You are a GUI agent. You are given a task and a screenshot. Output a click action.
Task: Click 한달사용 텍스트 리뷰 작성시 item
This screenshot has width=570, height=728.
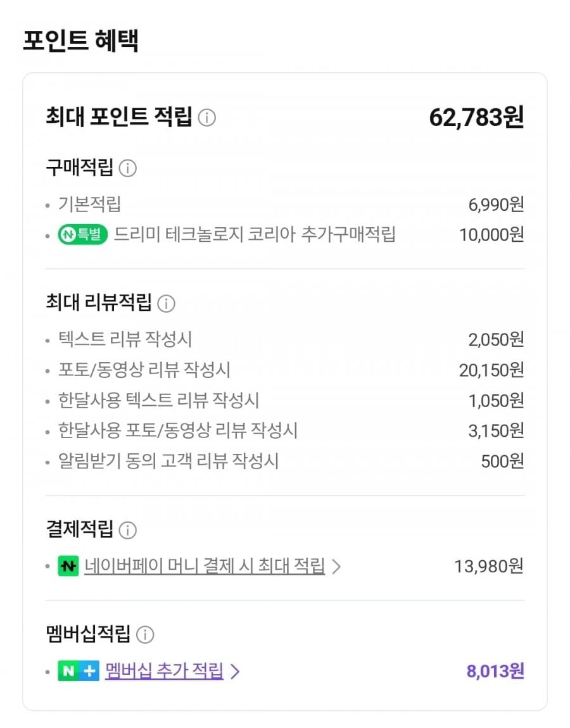(x=158, y=400)
